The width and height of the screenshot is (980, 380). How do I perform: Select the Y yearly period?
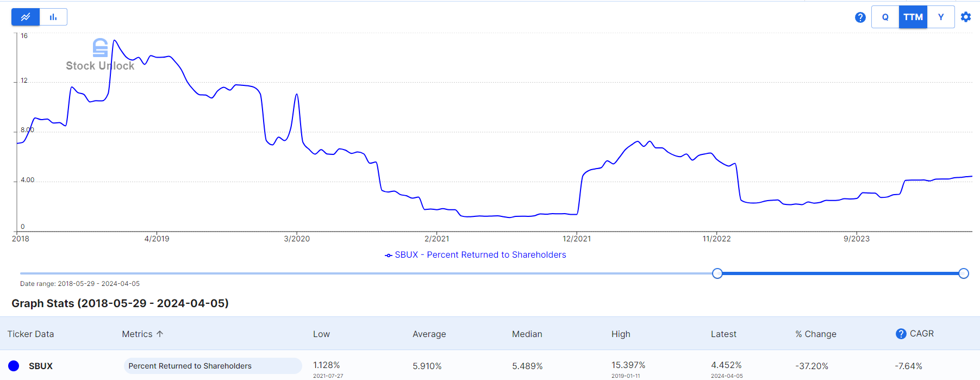tap(941, 17)
